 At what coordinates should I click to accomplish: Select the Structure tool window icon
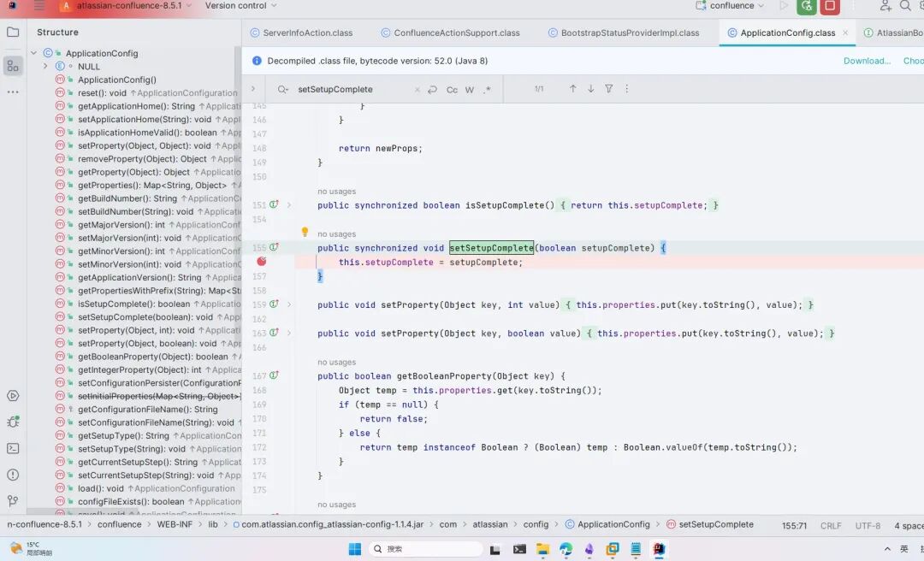coord(13,65)
